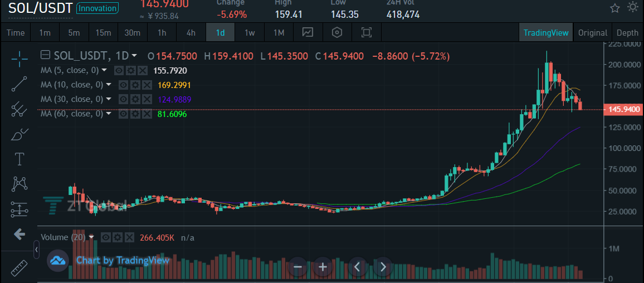The width and height of the screenshot is (644, 283).
Task: Collapse the drawing toolbar side handle
Action: pos(36,250)
